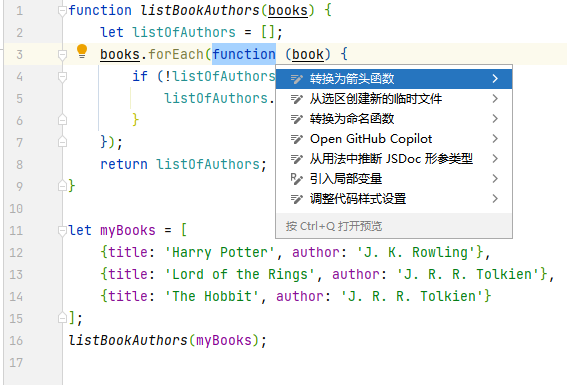The width and height of the screenshot is (567, 385).
Task: Click 'myBooks' variable name on line 11
Action: pos(128,231)
